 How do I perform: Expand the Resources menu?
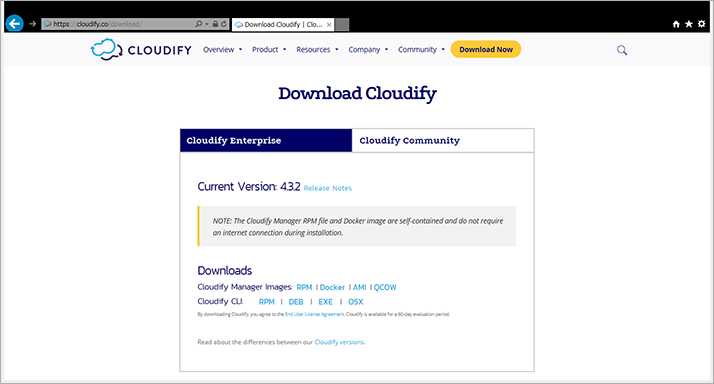(317, 50)
